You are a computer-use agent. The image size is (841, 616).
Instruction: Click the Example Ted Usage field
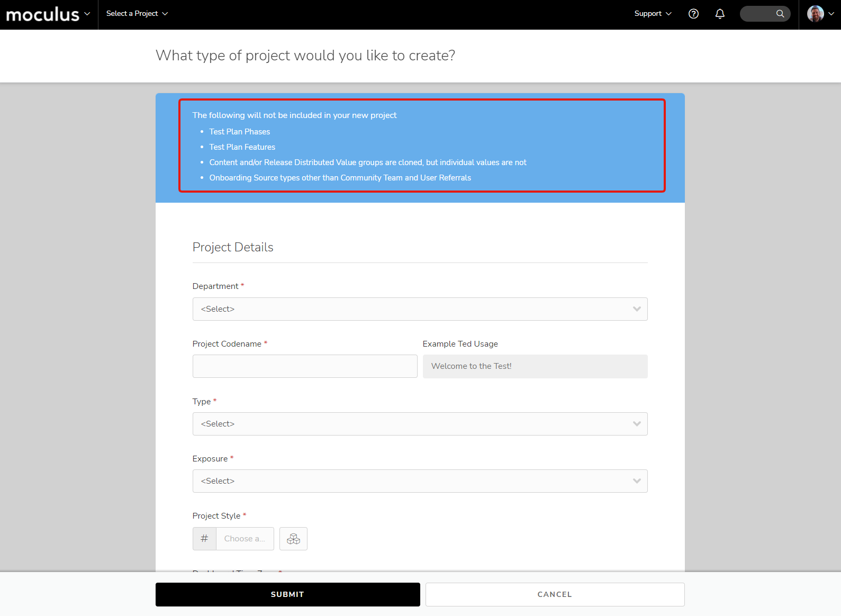[535, 366]
